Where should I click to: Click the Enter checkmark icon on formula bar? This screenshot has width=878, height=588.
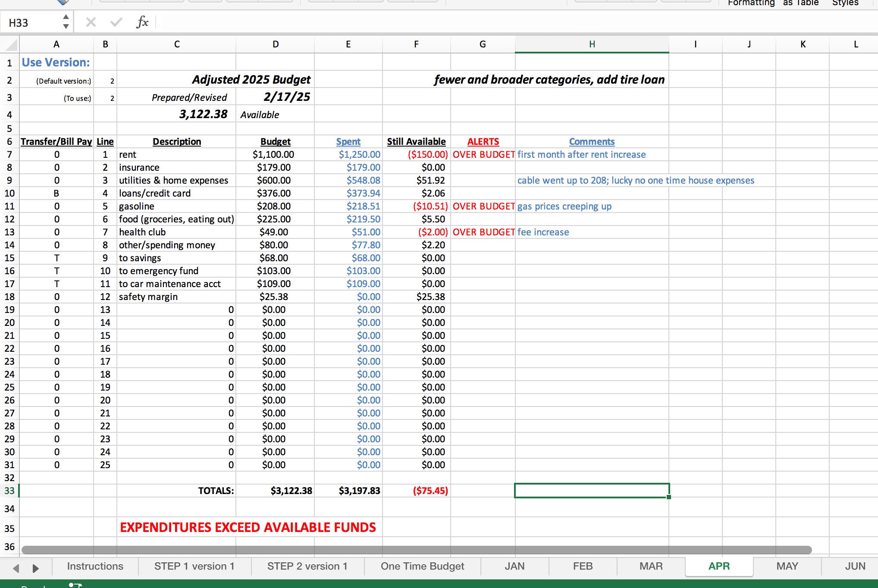click(115, 22)
